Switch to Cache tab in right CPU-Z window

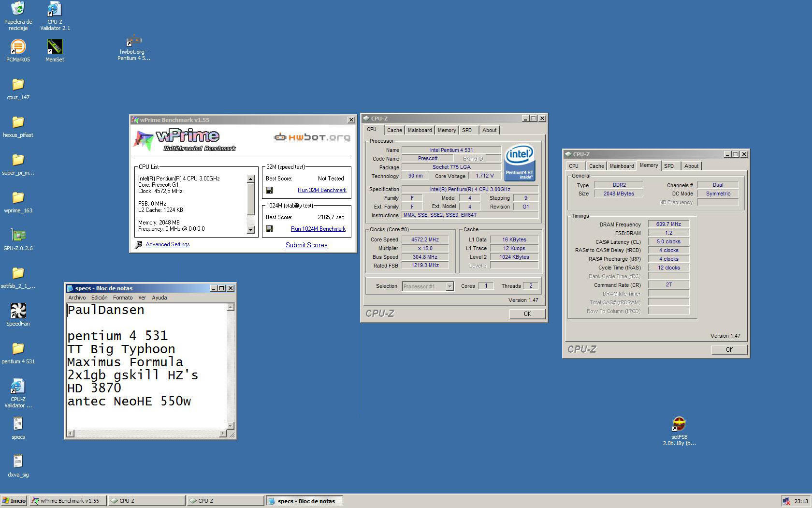(596, 166)
